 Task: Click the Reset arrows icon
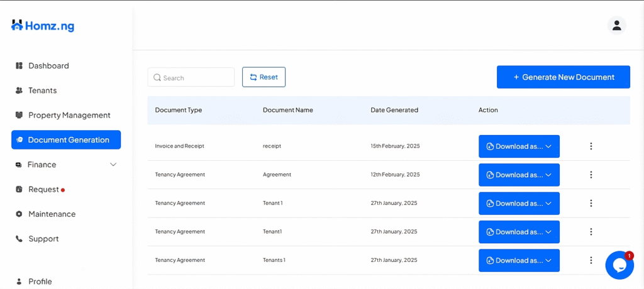coord(253,77)
